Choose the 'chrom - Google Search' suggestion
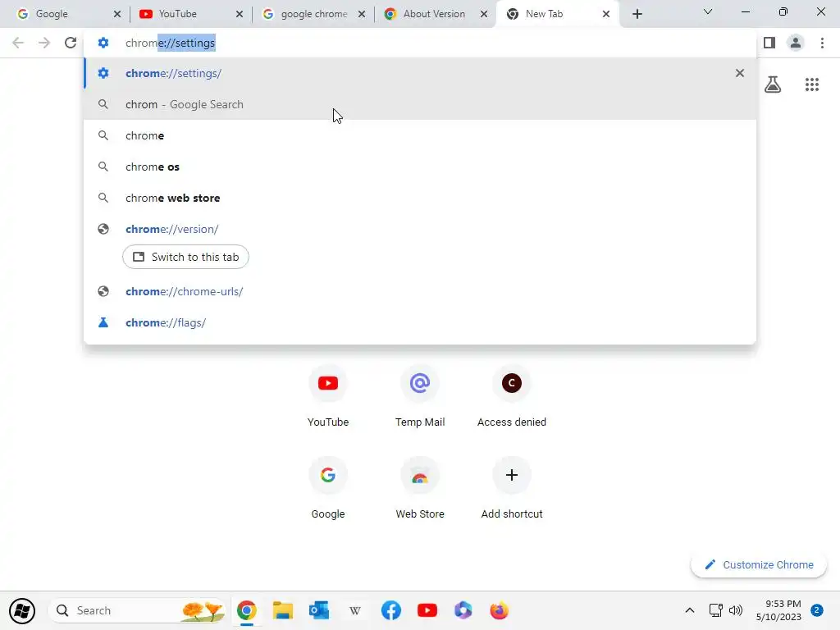 click(420, 104)
